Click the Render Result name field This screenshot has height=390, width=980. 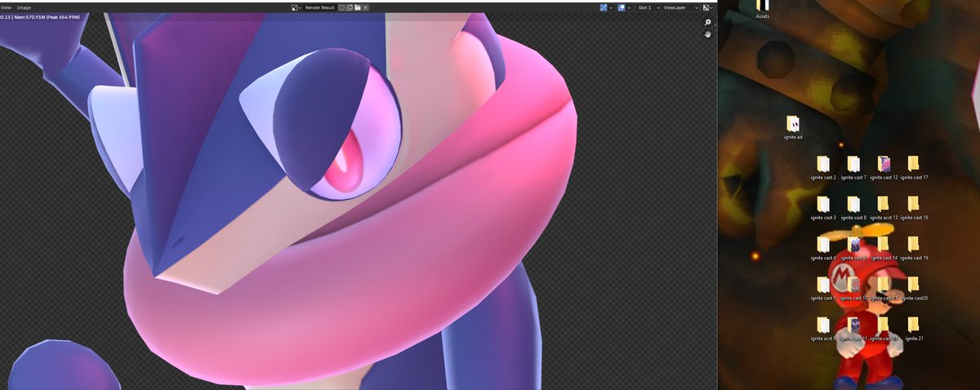point(320,7)
